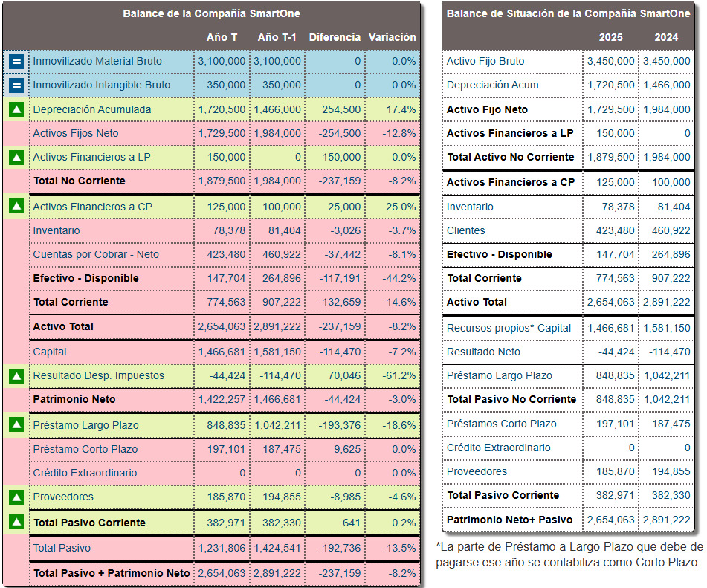Viewport: 707px width, 588px height.
Task: Click the green triangle in the Total Pasivo Corriente row
Action: pyautogui.click(x=16, y=522)
